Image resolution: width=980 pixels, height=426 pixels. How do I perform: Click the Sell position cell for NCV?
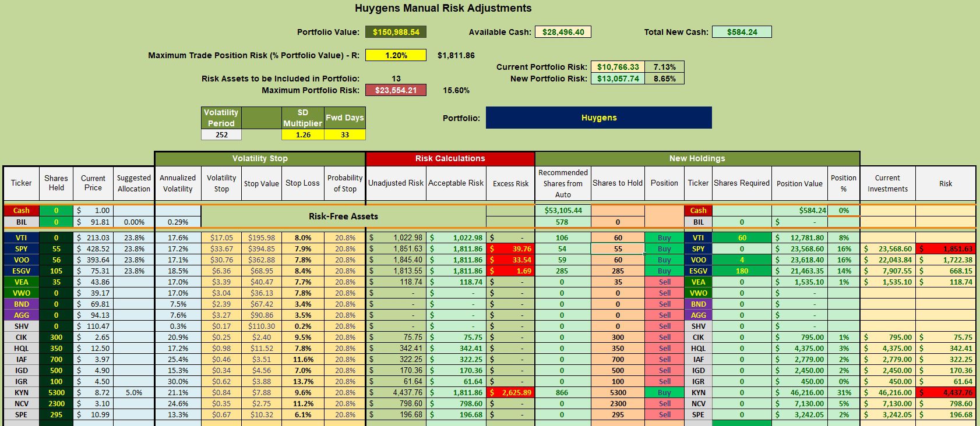[664, 403]
